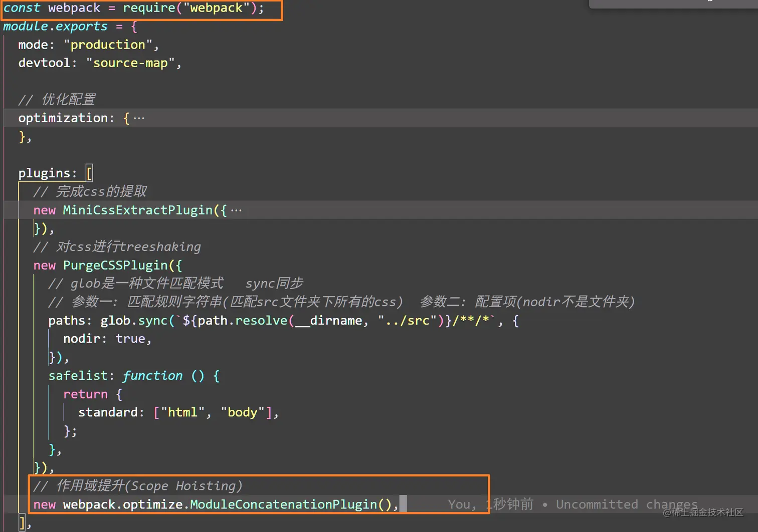
Task: Place cursor on optimization key
Action: [x=63, y=118]
